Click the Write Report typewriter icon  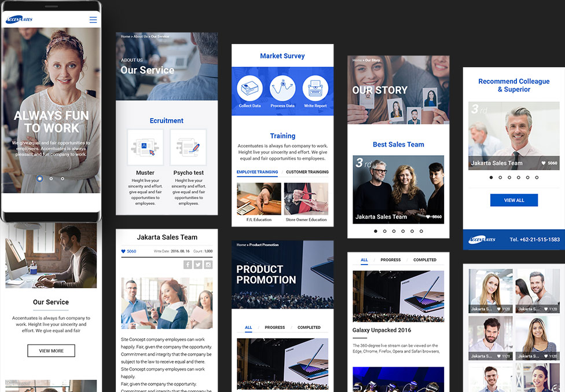point(315,89)
